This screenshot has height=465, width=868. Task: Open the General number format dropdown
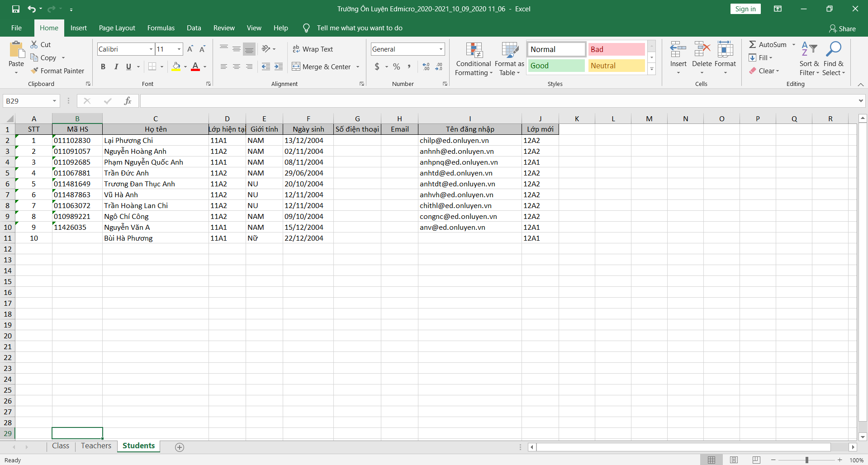pyautogui.click(x=441, y=49)
